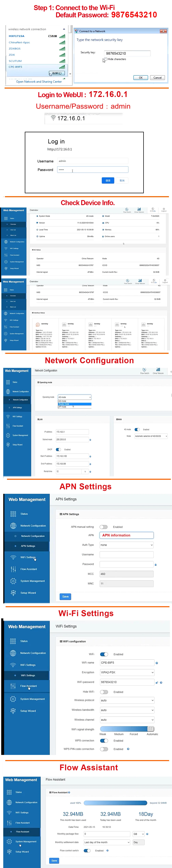
Task: Click Logout icon in first Overview header
Action: [x=164, y=209]
